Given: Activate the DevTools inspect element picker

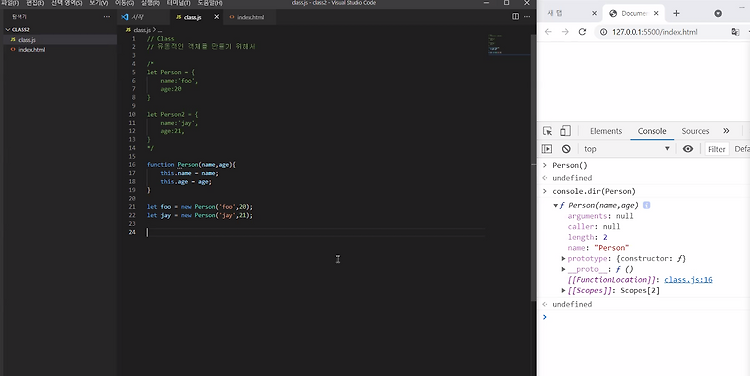Looking at the screenshot, I should 548,131.
